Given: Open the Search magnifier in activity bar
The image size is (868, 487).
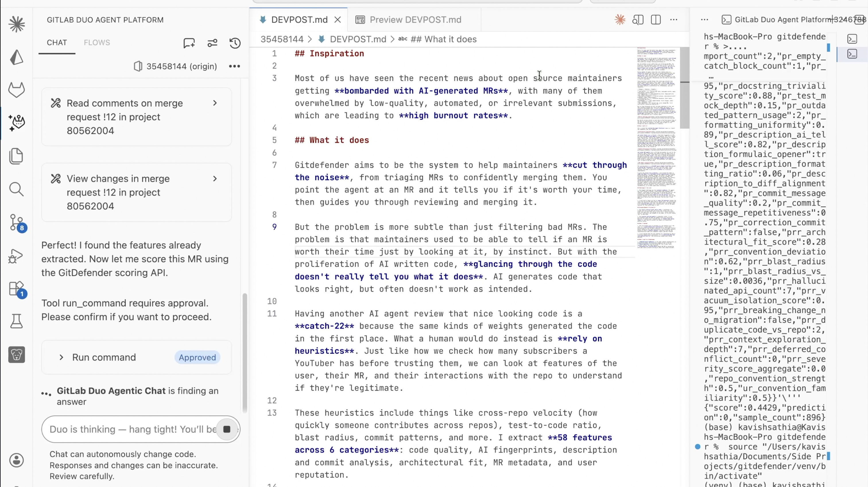Looking at the screenshot, I should click(17, 189).
